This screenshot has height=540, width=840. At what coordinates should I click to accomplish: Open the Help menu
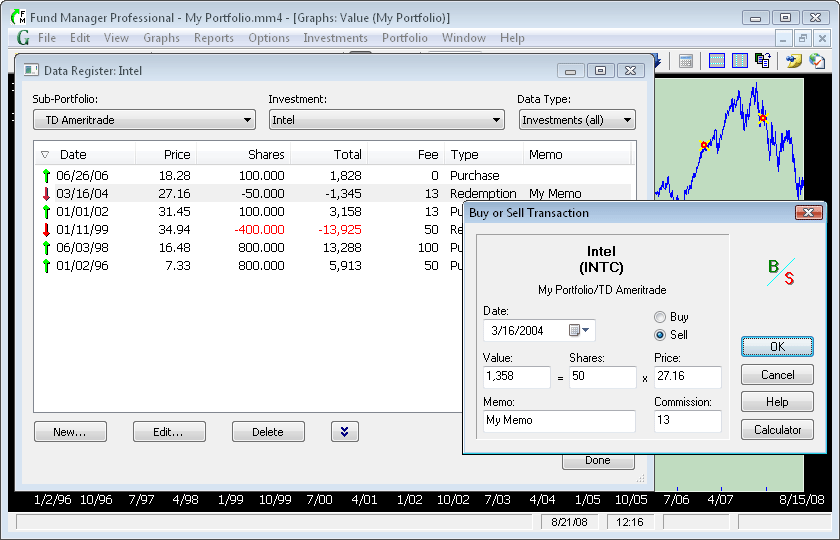click(x=512, y=38)
